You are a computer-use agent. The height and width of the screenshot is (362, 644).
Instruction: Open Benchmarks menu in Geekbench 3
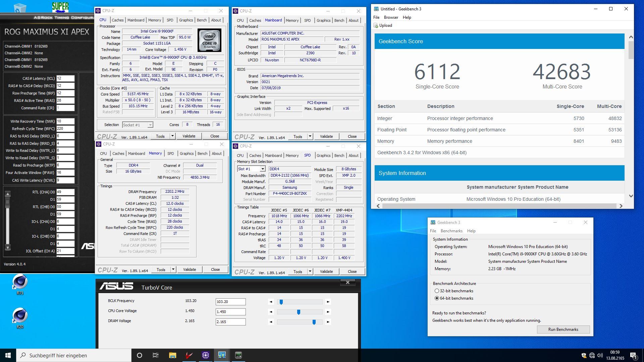point(451,231)
